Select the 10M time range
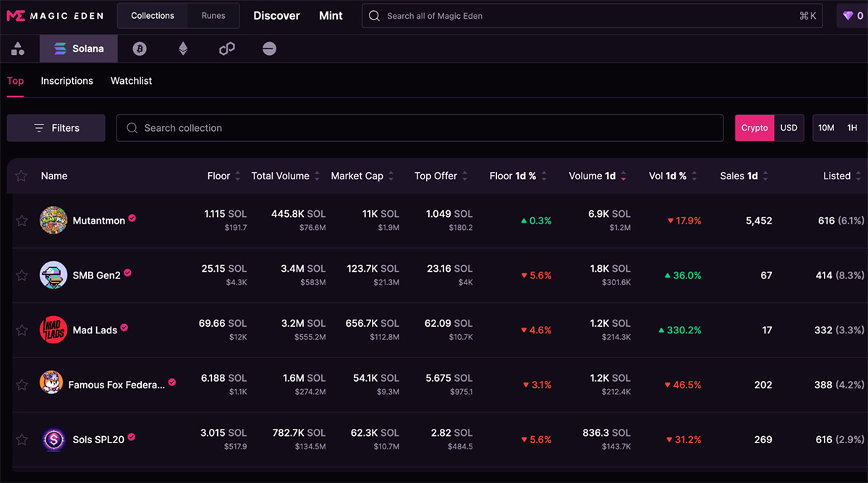868x483 pixels. (x=826, y=128)
